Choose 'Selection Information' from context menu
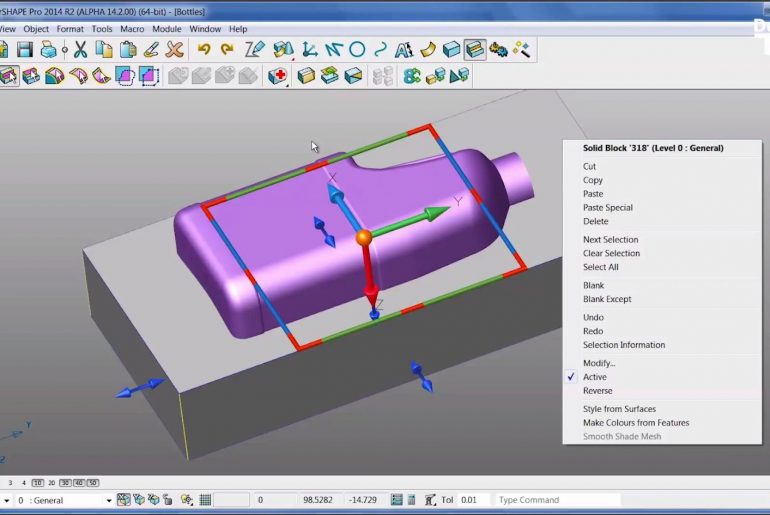This screenshot has width=770, height=515. pyautogui.click(x=624, y=345)
